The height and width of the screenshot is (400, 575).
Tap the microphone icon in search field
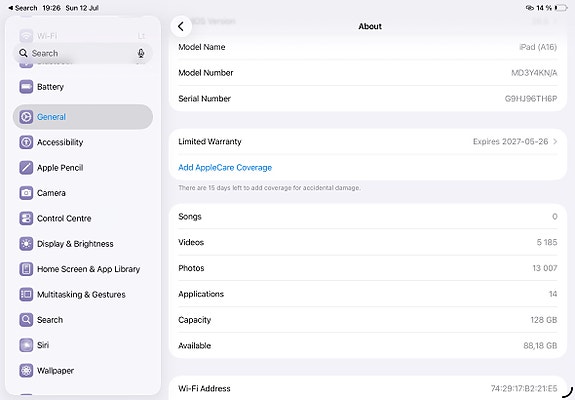[x=141, y=54]
